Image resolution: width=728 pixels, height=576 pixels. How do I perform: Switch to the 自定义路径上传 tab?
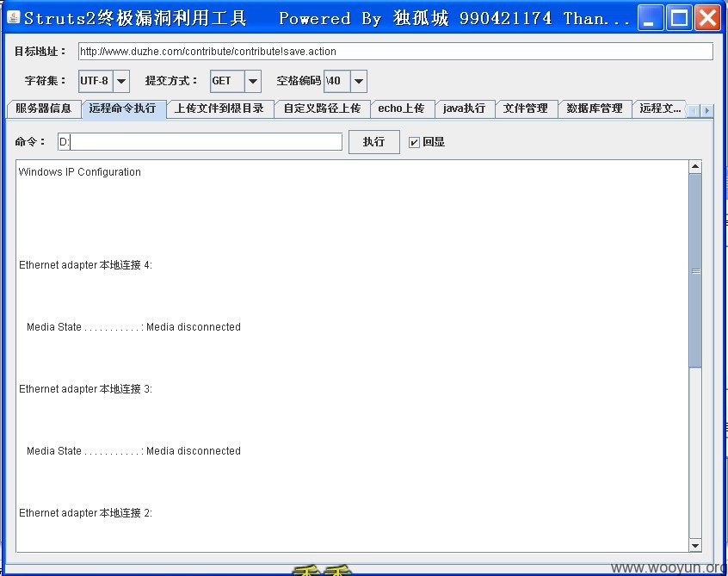[x=322, y=108]
